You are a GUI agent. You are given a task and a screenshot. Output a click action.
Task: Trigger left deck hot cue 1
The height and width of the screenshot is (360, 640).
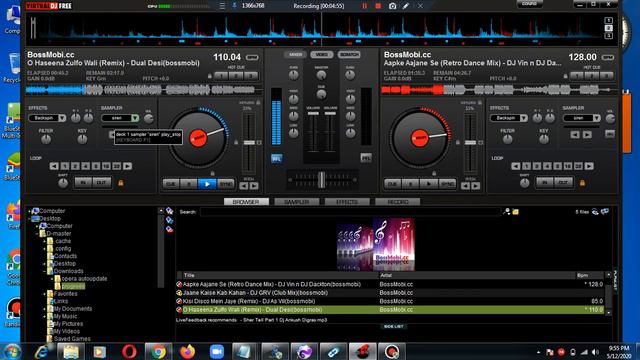(221, 76)
